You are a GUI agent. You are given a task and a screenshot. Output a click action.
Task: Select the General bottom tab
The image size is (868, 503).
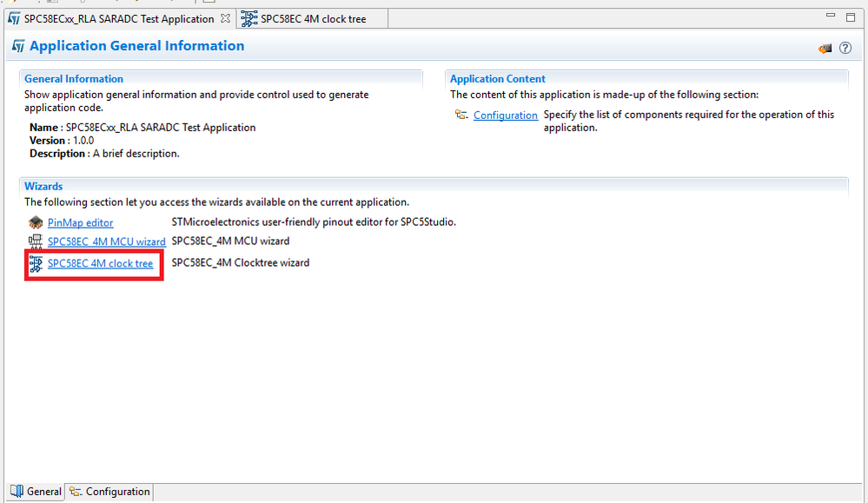coord(36,492)
